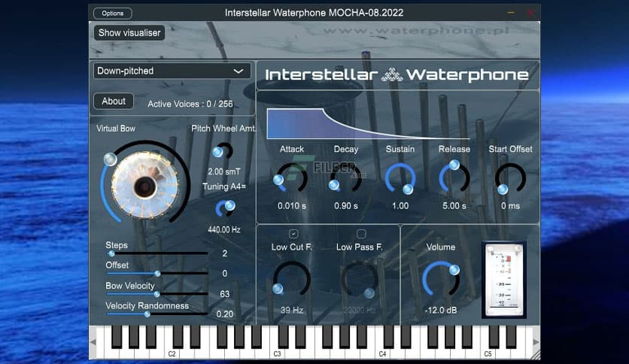Click the Volume knob
This screenshot has height=364, width=629.
pos(440,280)
